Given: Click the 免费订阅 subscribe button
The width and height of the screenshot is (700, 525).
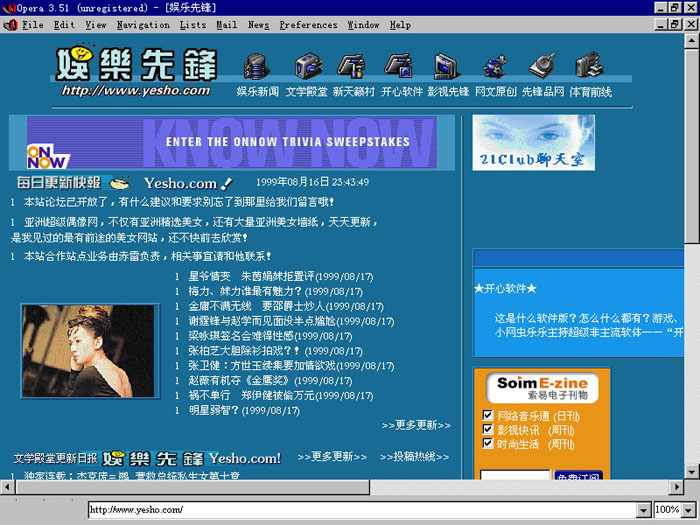Looking at the screenshot, I should click(578, 475).
